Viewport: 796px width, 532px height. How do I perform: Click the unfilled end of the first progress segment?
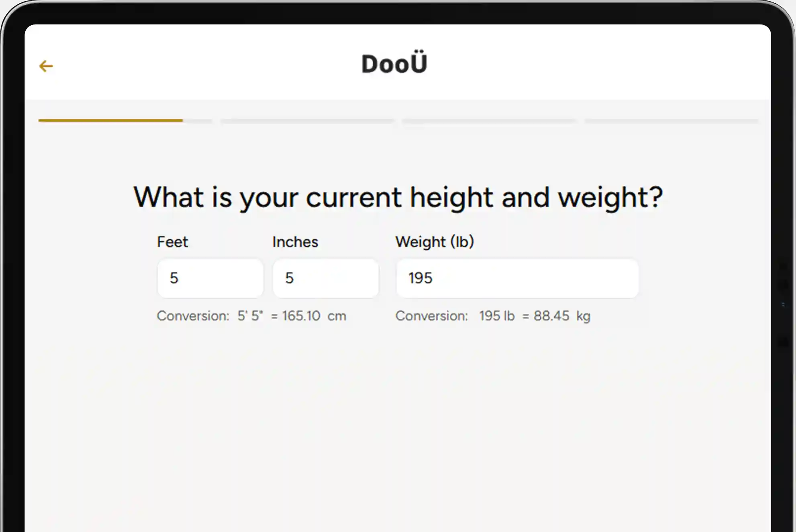[198, 120]
